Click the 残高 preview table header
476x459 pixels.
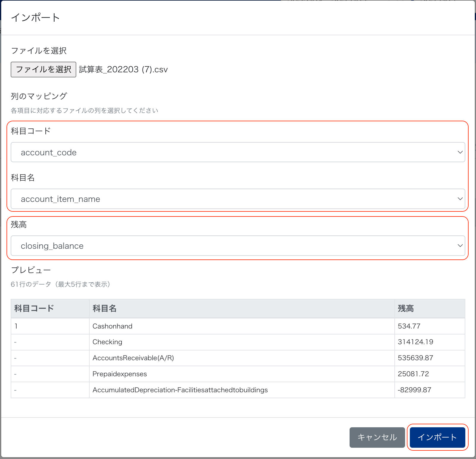click(406, 308)
